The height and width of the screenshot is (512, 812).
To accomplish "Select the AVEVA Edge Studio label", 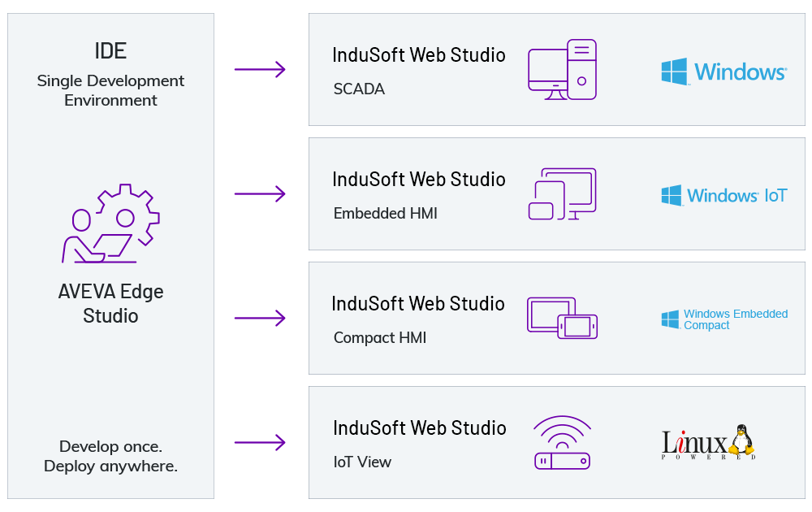I will click(110, 303).
